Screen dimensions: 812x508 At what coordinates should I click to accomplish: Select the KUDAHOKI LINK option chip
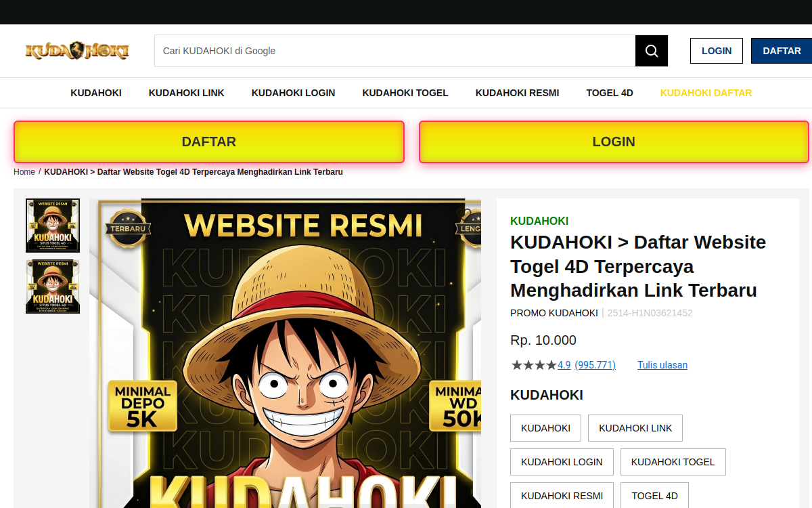coord(635,428)
